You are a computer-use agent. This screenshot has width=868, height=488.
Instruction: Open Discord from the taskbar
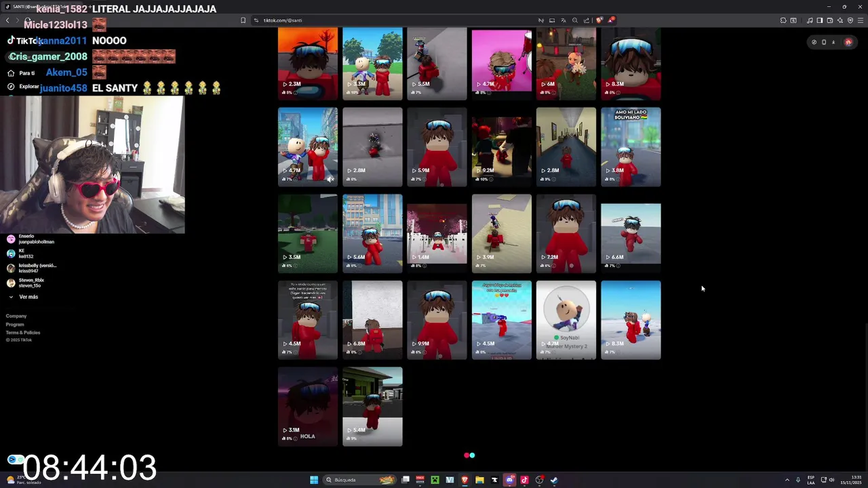[509, 480]
